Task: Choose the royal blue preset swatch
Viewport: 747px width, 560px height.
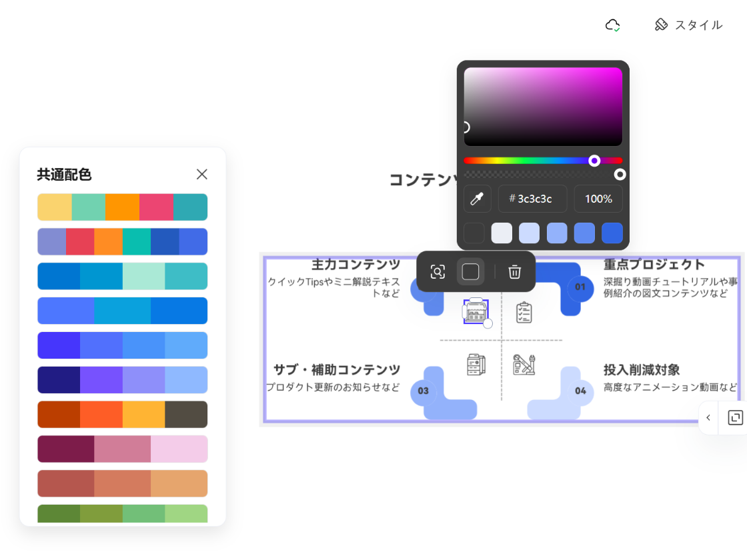Action: [x=612, y=233]
